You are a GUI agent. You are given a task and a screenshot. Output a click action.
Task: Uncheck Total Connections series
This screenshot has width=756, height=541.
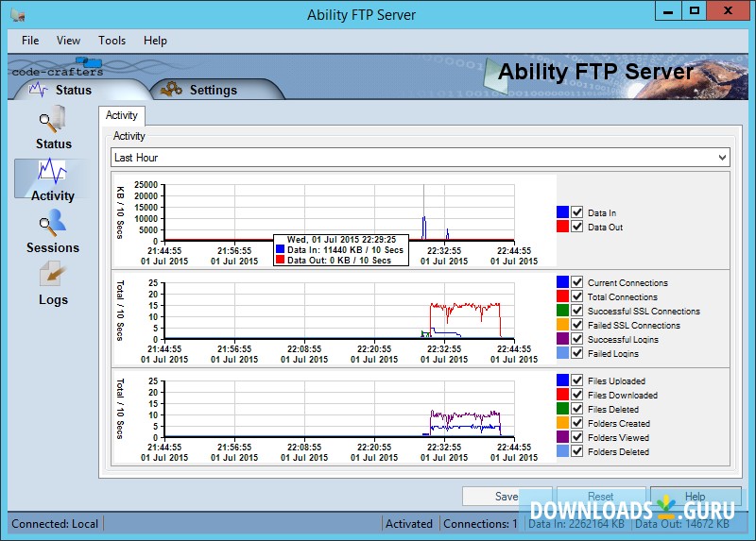pyautogui.click(x=577, y=296)
